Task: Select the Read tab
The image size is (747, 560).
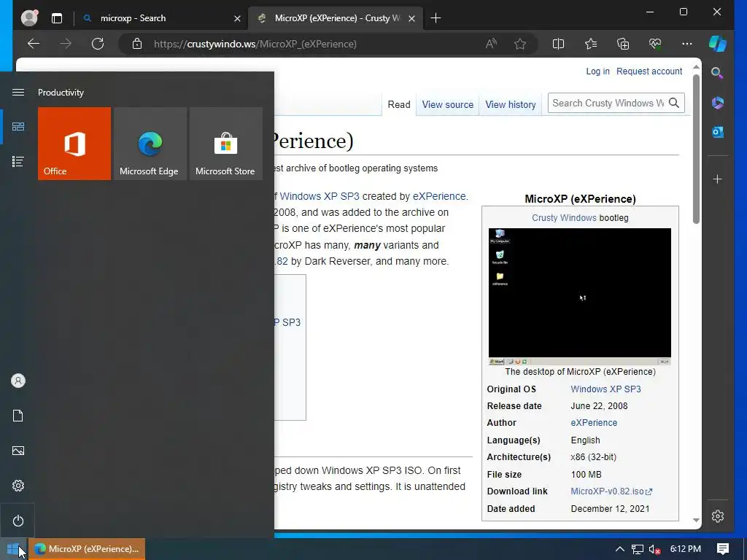Action: [399, 104]
